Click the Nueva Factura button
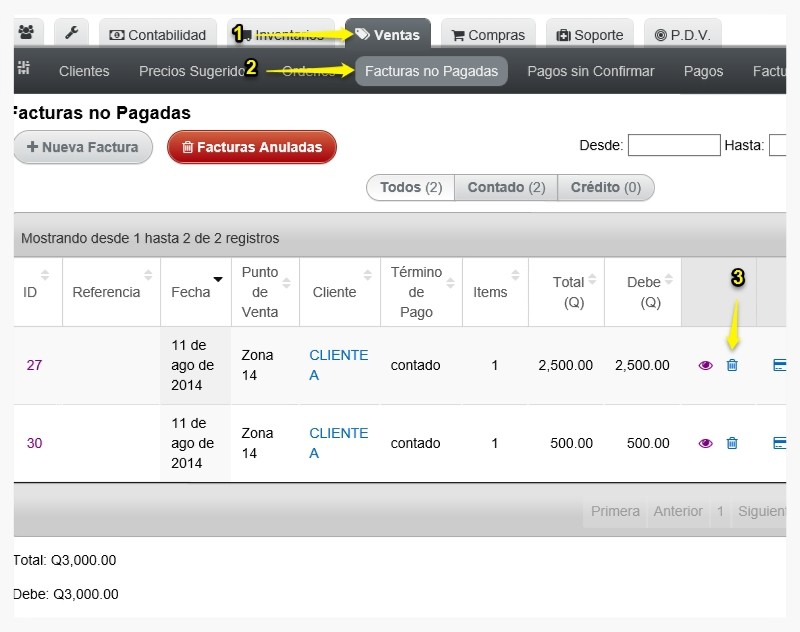800x632 pixels. click(83, 147)
